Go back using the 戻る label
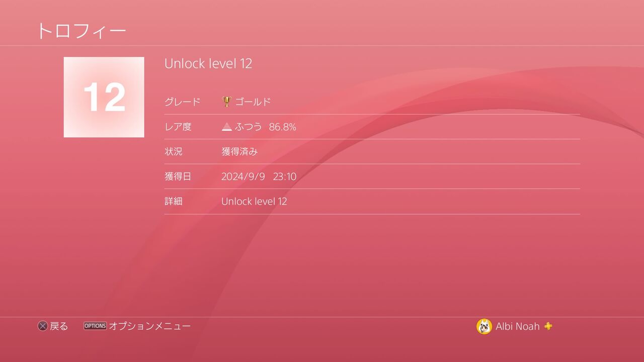This screenshot has height=362, width=644. [59, 326]
